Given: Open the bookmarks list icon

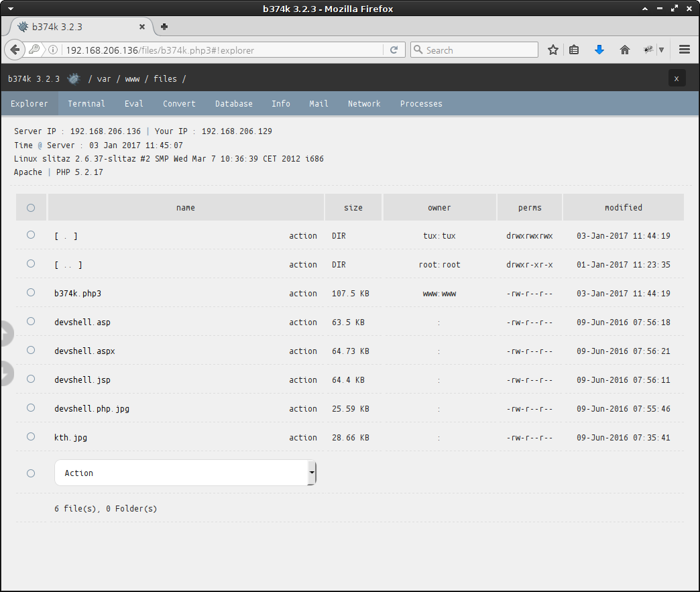Looking at the screenshot, I should 574,50.
